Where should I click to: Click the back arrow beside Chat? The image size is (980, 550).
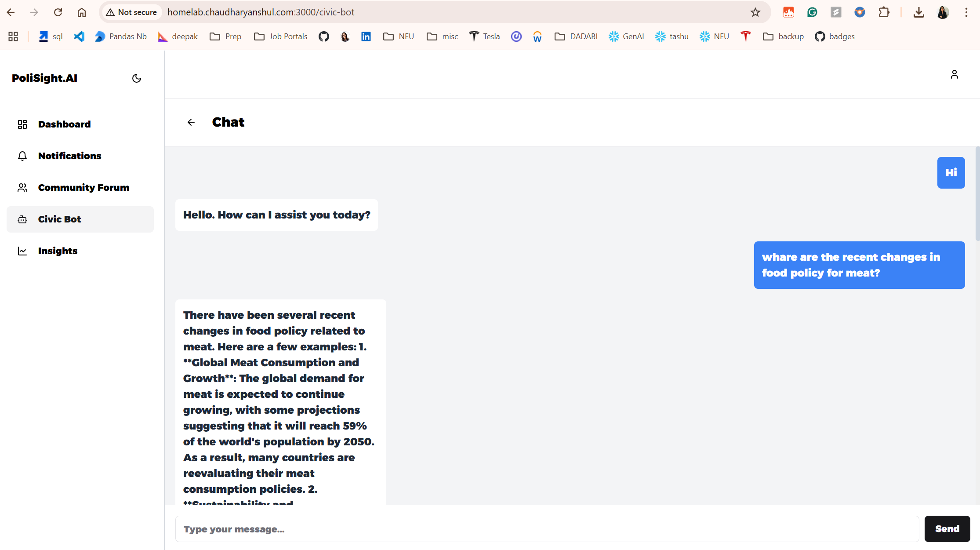(x=191, y=122)
